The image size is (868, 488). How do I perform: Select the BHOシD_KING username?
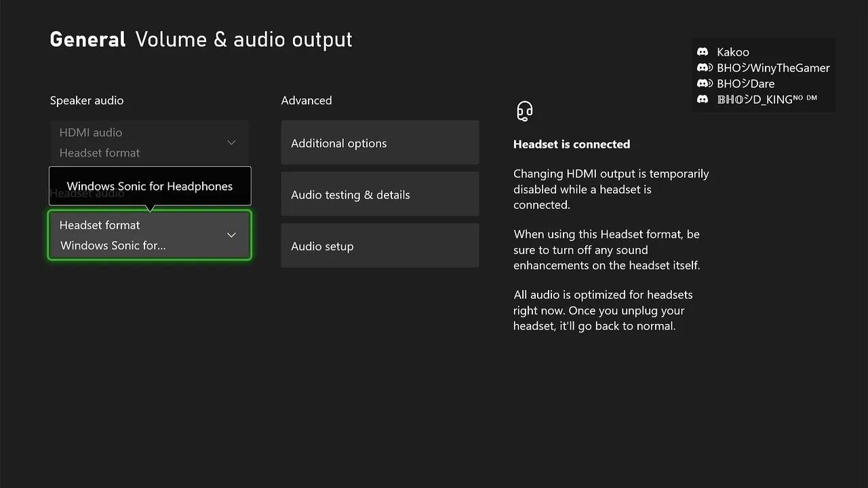point(766,100)
